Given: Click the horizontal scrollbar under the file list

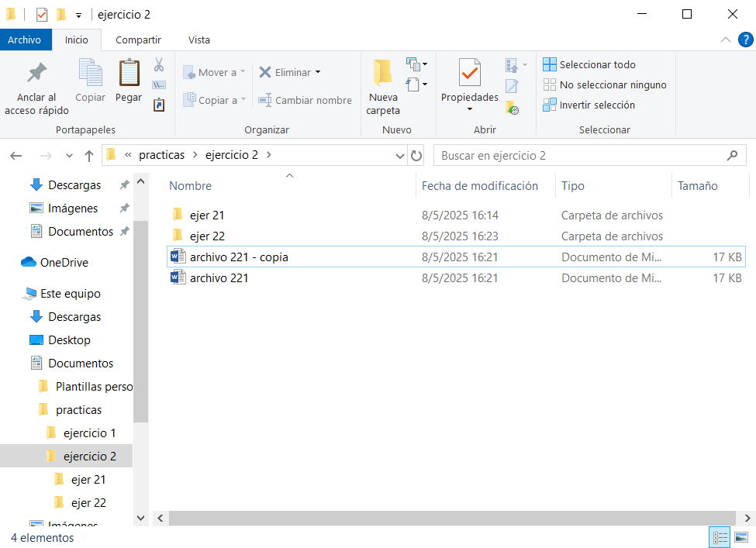Looking at the screenshot, I should (450, 518).
